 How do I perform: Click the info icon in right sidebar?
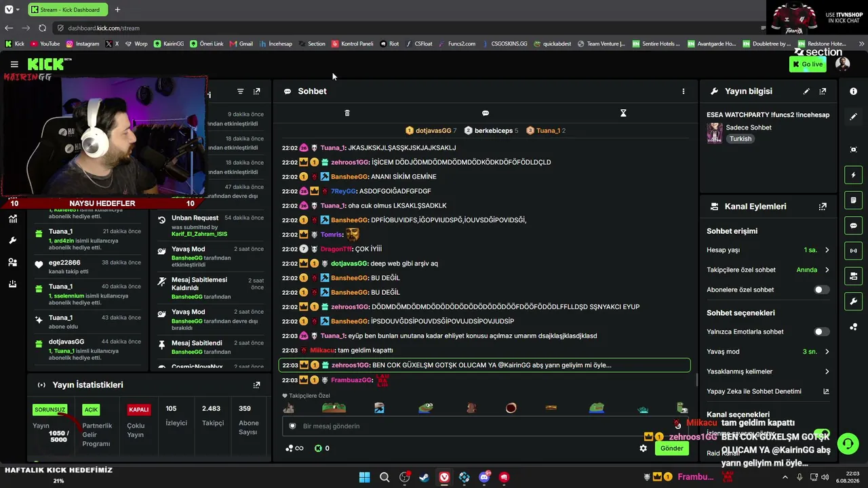pyautogui.click(x=854, y=91)
